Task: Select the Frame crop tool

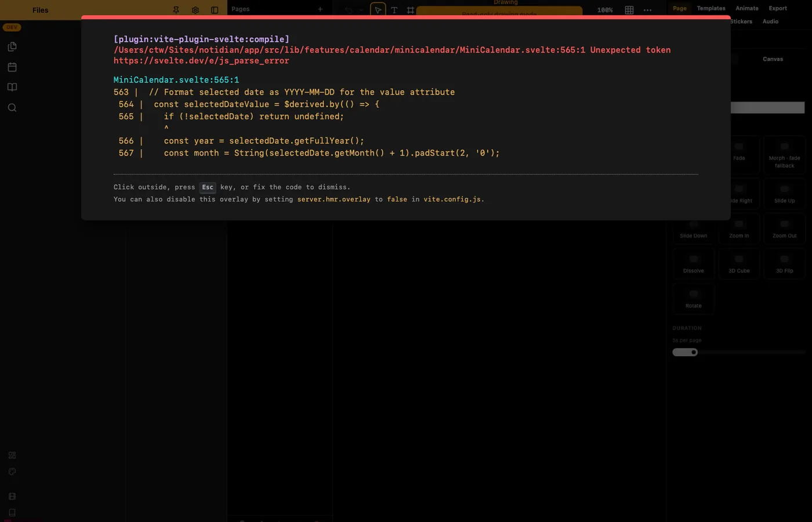Action: (x=411, y=10)
